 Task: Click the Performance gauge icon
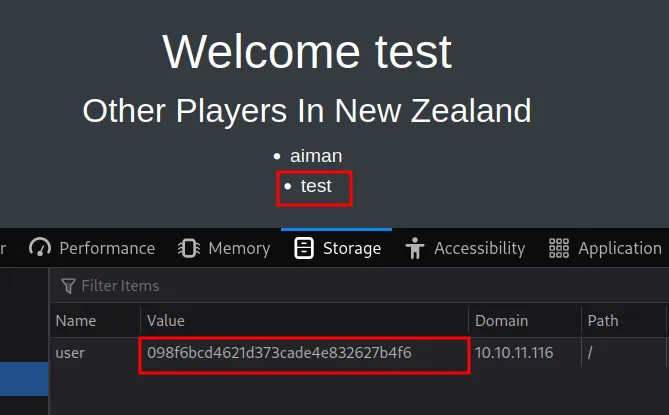tap(40, 248)
